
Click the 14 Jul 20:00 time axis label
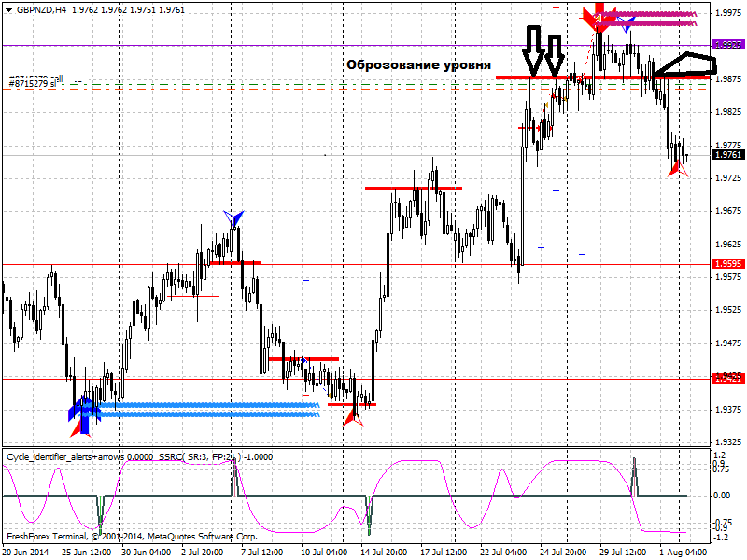384,553
